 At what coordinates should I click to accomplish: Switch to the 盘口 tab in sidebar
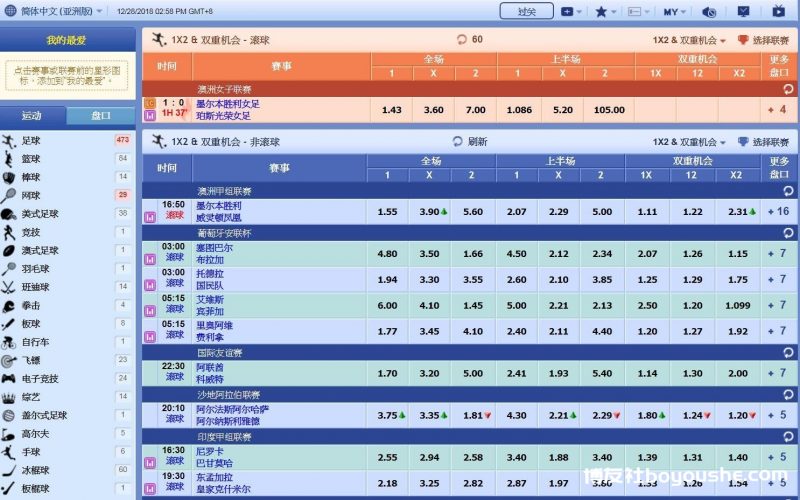101,115
